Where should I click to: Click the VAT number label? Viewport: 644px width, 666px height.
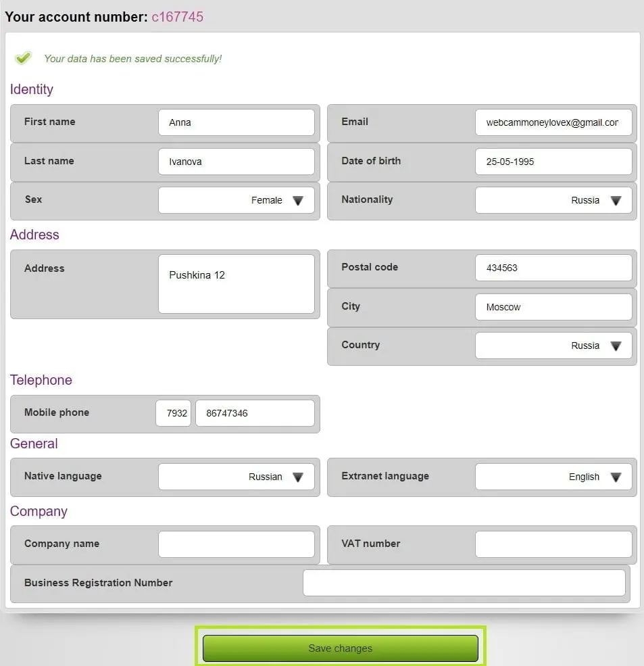tap(370, 544)
